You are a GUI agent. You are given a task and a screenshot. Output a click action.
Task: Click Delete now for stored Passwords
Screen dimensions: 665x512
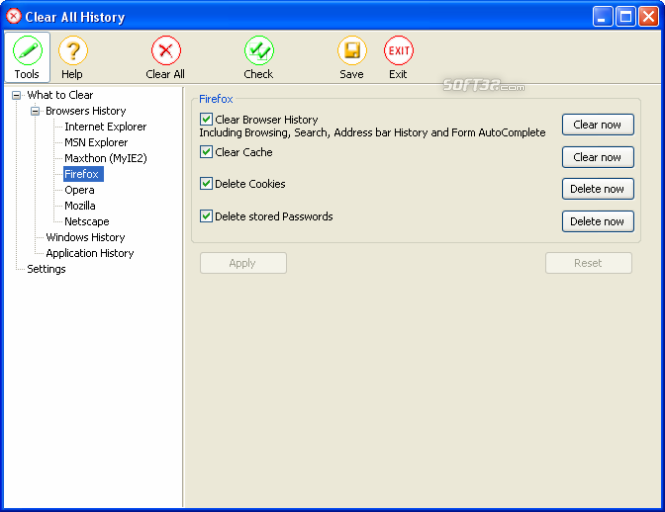pos(598,221)
